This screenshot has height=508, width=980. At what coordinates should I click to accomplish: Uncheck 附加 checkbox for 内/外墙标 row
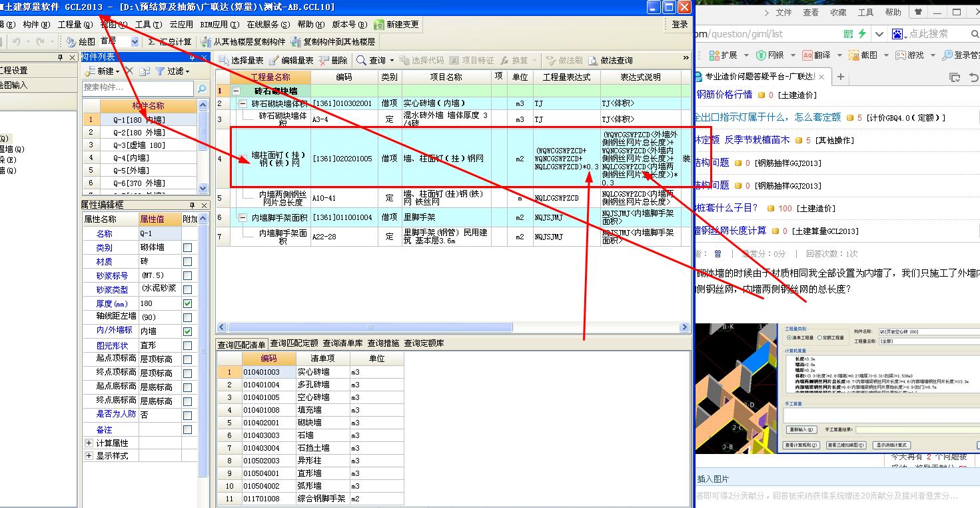click(188, 331)
